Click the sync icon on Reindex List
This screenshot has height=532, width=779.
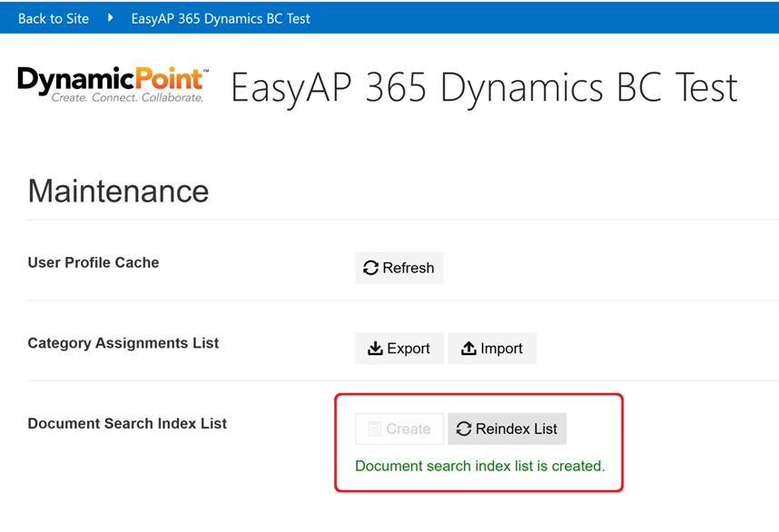tap(464, 429)
